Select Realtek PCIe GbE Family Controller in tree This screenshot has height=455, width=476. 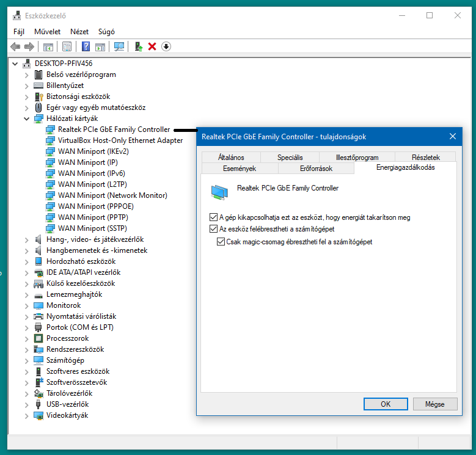click(x=114, y=129)
